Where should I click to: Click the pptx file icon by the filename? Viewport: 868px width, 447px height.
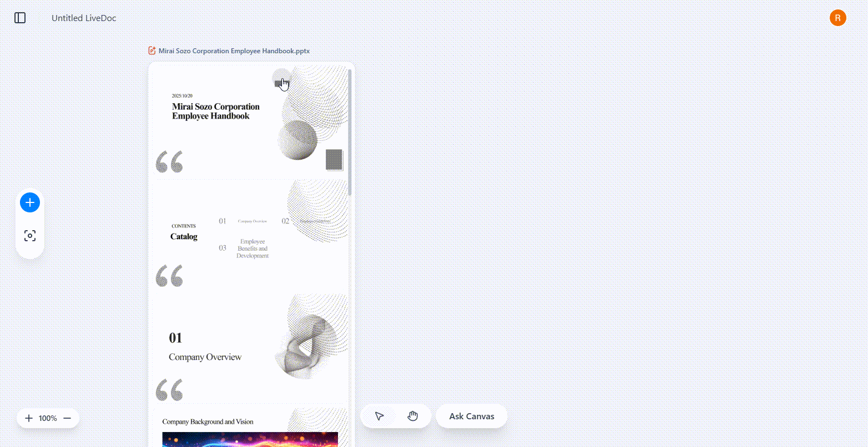[152, 50]
